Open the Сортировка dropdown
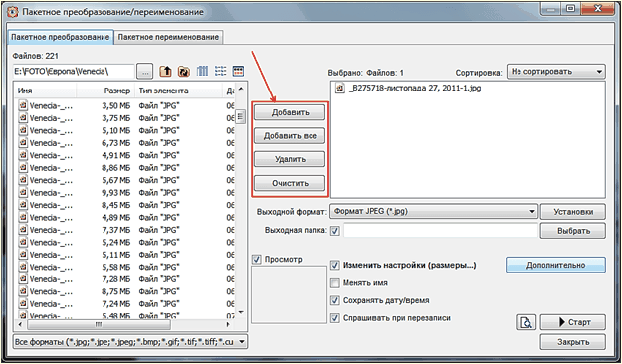 [x=555, y=72]
